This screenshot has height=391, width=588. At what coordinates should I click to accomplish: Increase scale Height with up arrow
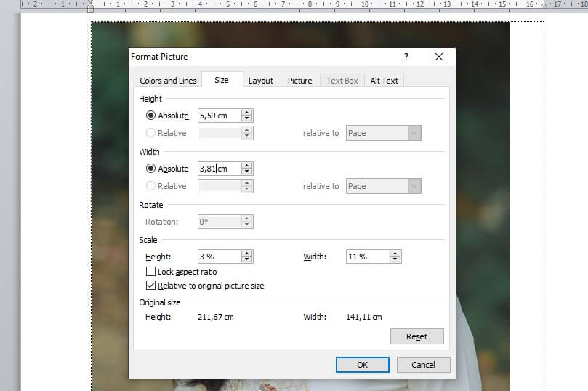click(x=246, y=254)
